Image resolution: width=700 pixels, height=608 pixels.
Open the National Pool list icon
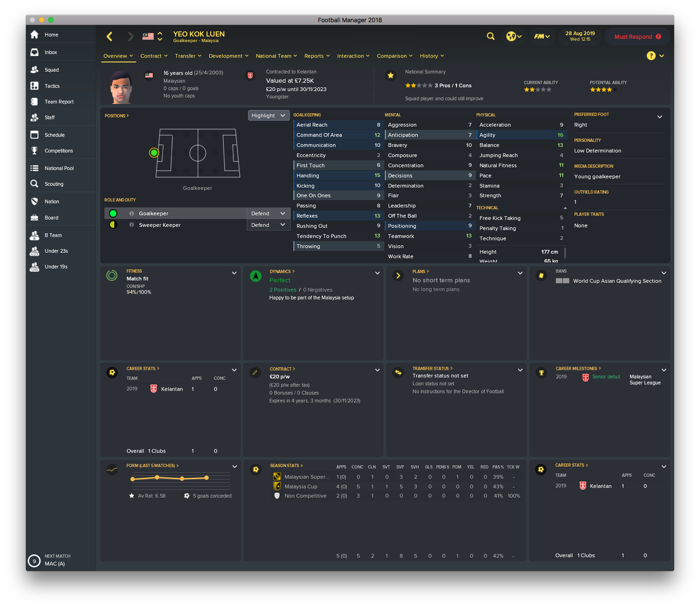34,168
